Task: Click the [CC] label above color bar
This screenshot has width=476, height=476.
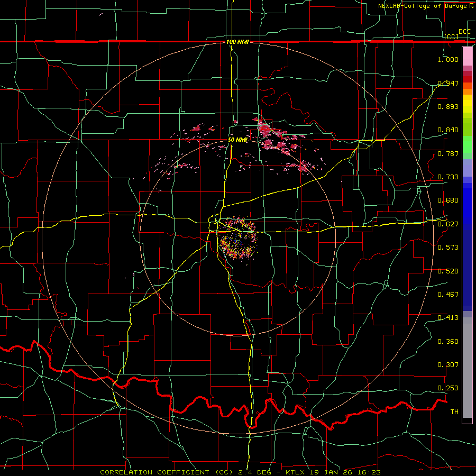Action: [452, 36]
